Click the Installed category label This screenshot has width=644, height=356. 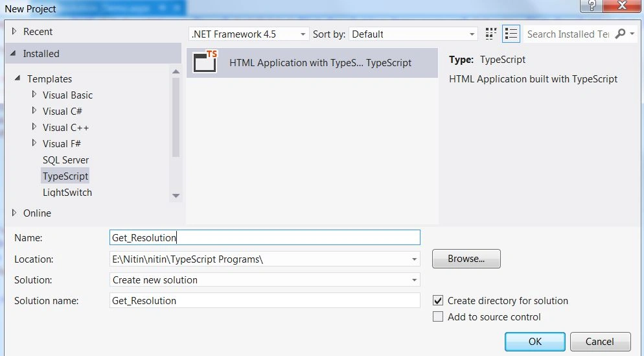pos(41,53)
